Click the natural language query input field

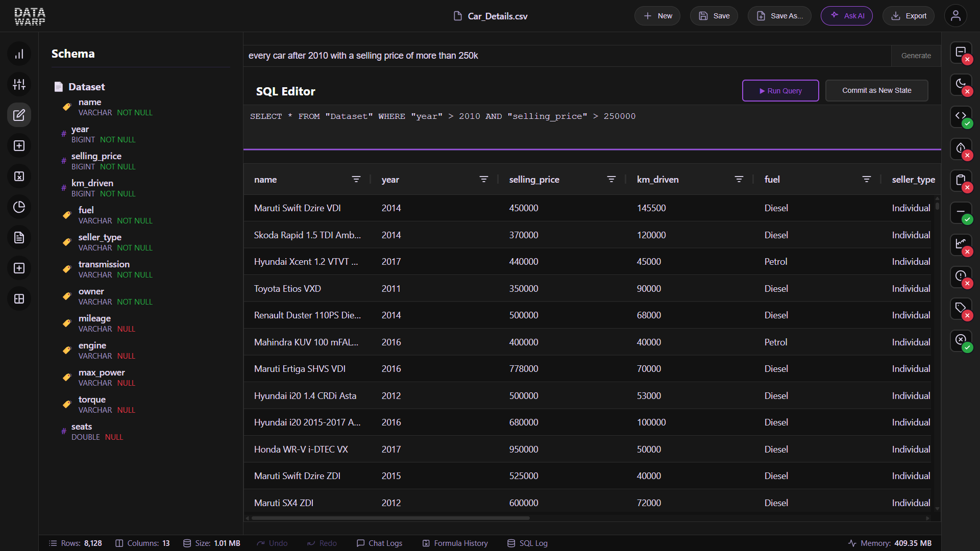(510, 56)
